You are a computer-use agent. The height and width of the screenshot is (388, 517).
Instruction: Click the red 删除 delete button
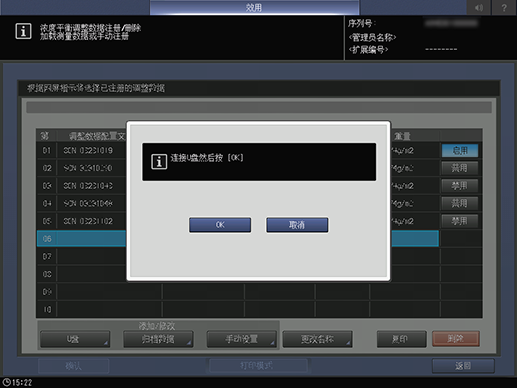pos(456,339)
